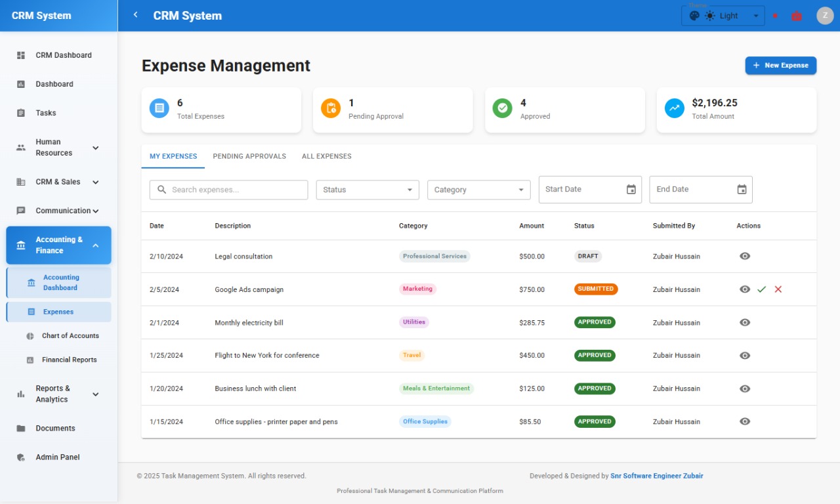Click the Total Amount trend icon
Viewport: 840px width, 504px height.
click(675, 108)
